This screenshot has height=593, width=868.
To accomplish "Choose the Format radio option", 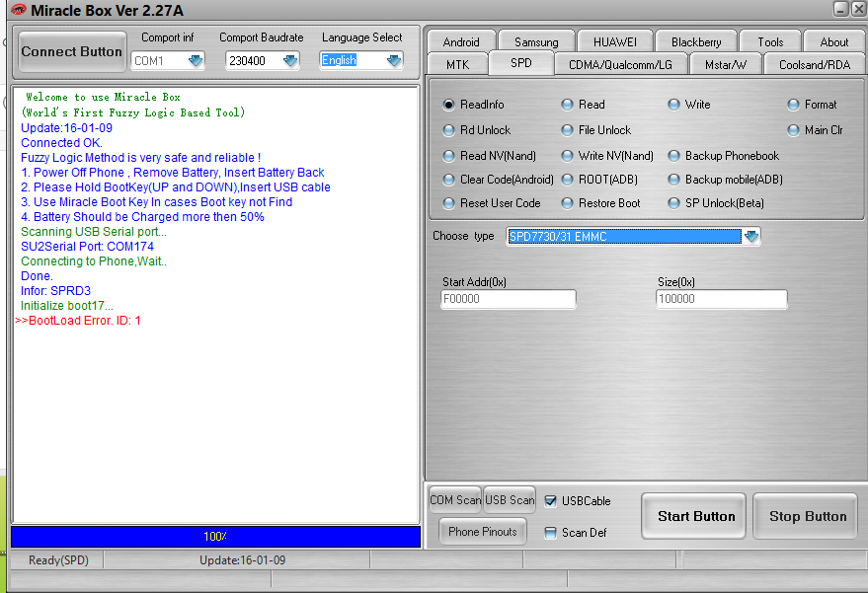I will [x=793, y=105].
